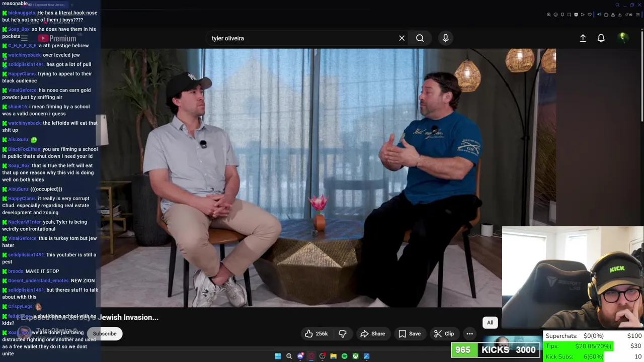Screen dimensions: 644x362
Task: Clear the 'tyler oliveira' search text
Action: 401,38
